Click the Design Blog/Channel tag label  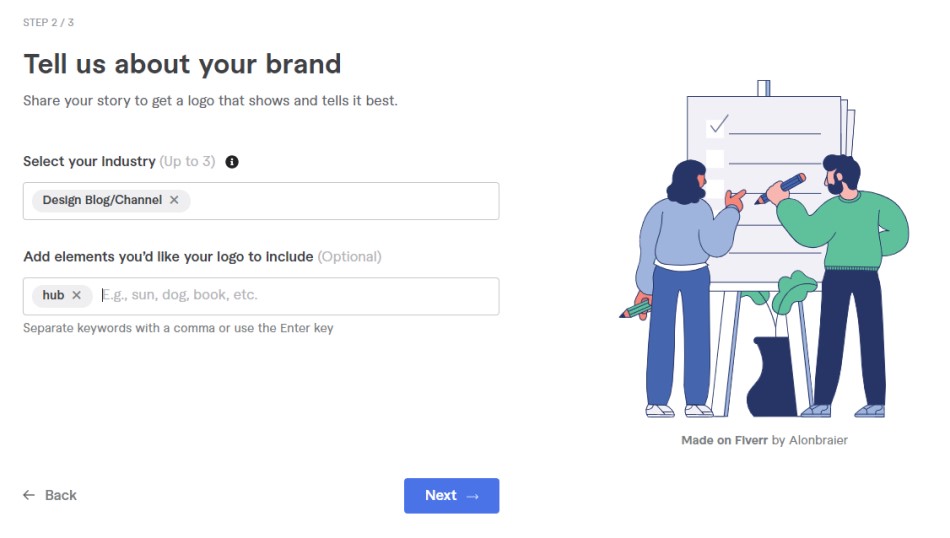coord(102,200)
